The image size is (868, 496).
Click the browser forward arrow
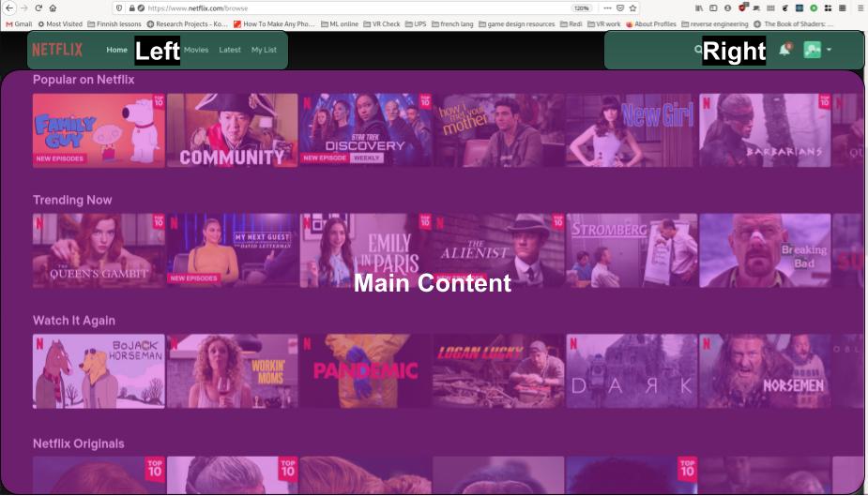point(23,8)
